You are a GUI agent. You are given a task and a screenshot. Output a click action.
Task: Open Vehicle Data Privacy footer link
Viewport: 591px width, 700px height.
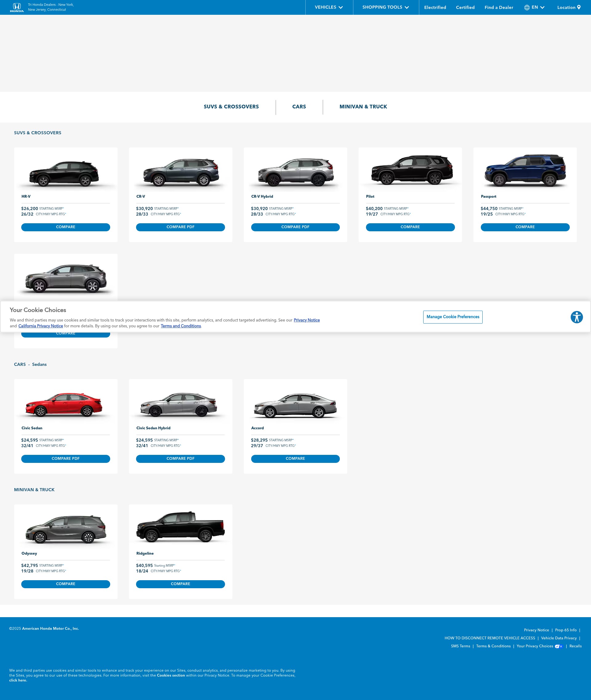558,638
